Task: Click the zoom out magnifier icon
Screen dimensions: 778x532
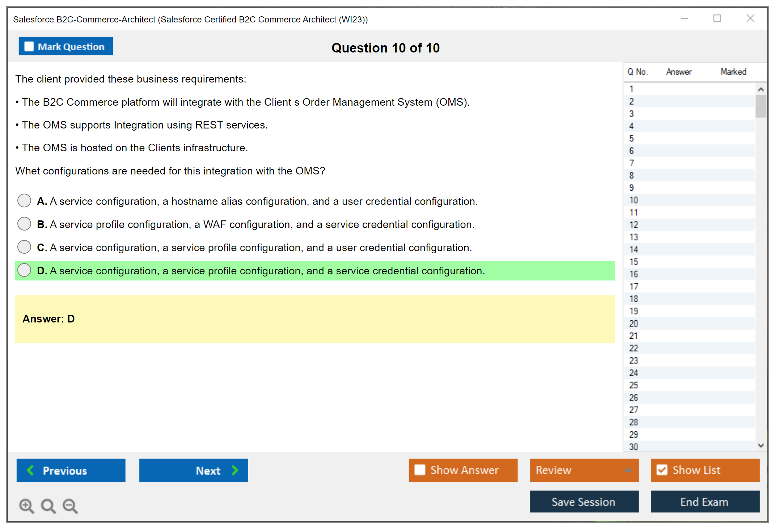Action: click(x=70, y=506)
